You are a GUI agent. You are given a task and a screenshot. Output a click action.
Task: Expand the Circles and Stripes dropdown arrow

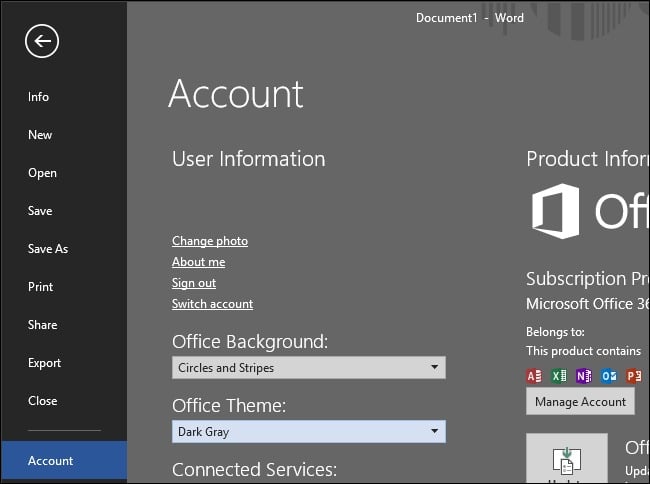pyautogui.click(x=434, y=367)
